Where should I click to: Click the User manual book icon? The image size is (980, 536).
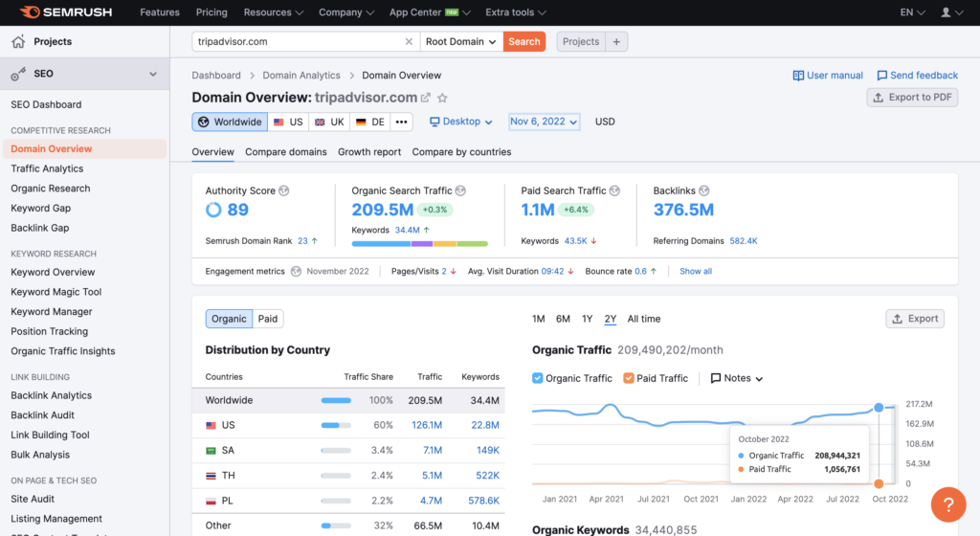(x=798, y=76)
